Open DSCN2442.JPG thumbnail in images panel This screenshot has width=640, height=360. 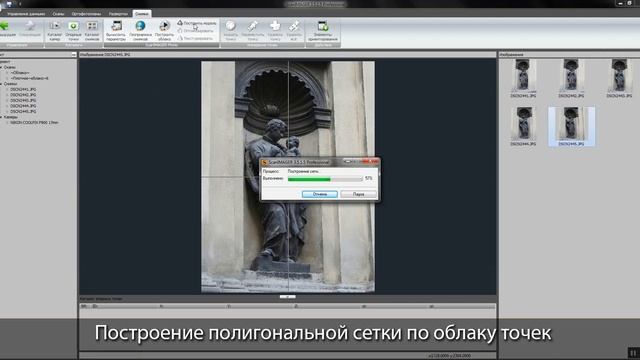point(571,78)
